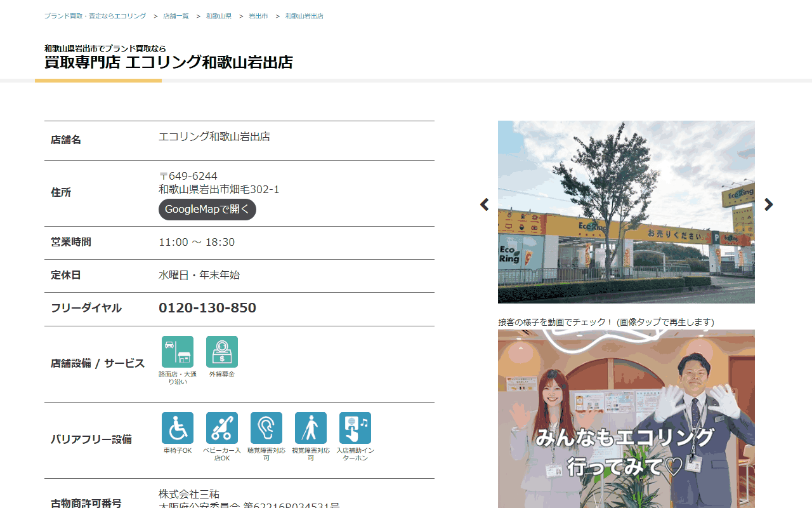
Task: Click the wheelchair OK accessibility icon
Action: coord(178,428)
